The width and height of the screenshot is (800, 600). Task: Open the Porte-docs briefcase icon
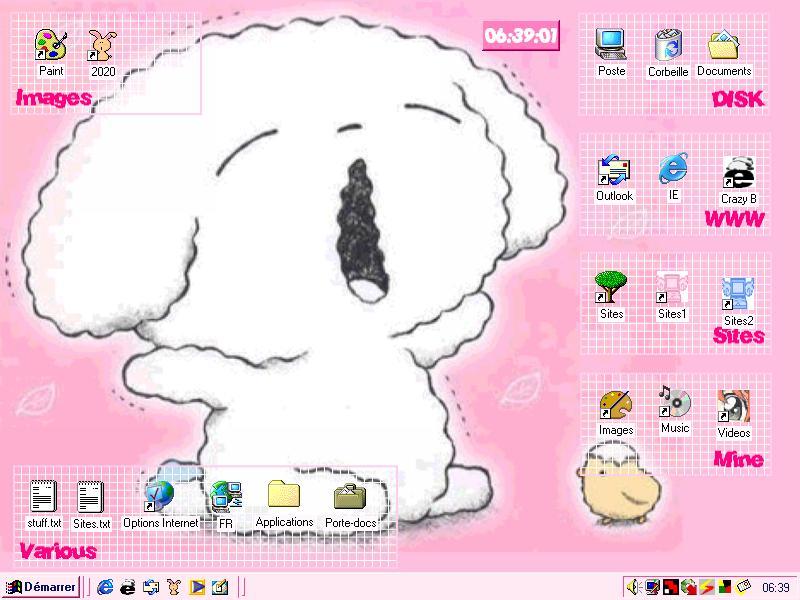click(350, 496)
